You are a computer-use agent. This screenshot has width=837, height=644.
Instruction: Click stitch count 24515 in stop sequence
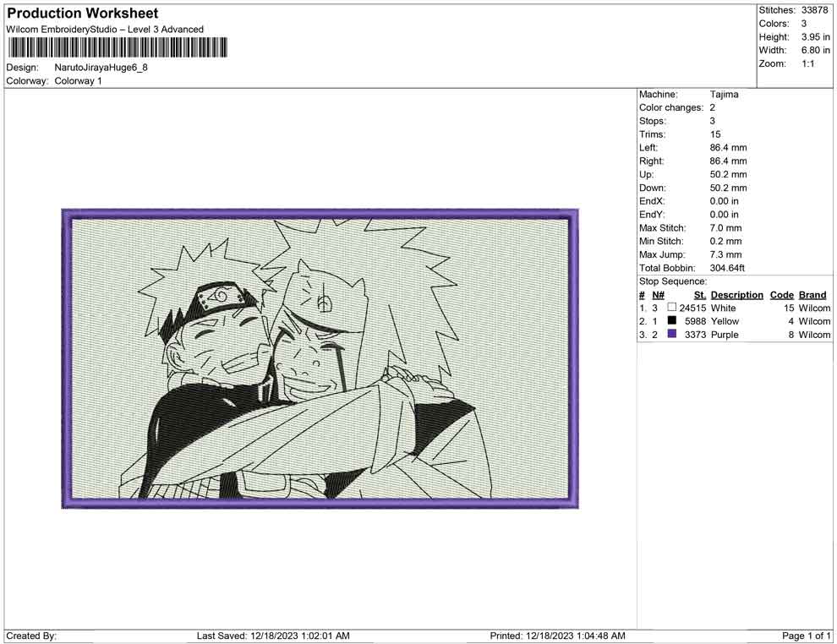click(x=692, y=308)
